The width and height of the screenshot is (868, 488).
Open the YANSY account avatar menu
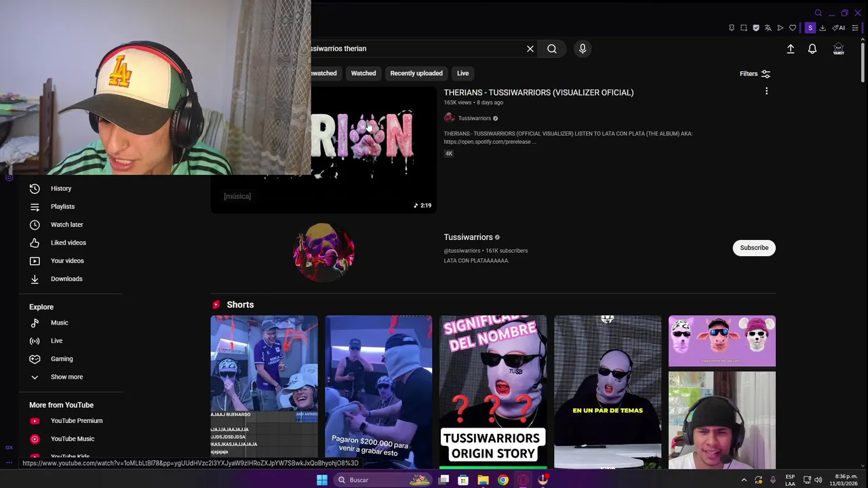click(x=839, y=49)
